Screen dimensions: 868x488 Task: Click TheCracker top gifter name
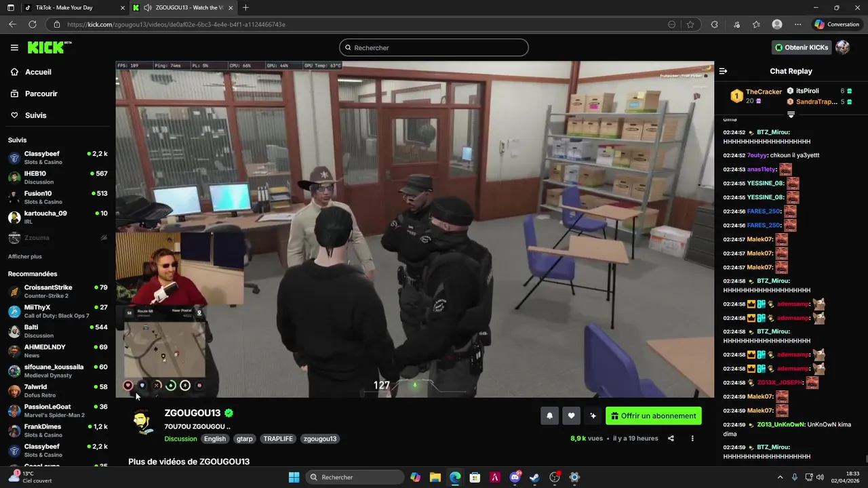click(x=764, y=91)
